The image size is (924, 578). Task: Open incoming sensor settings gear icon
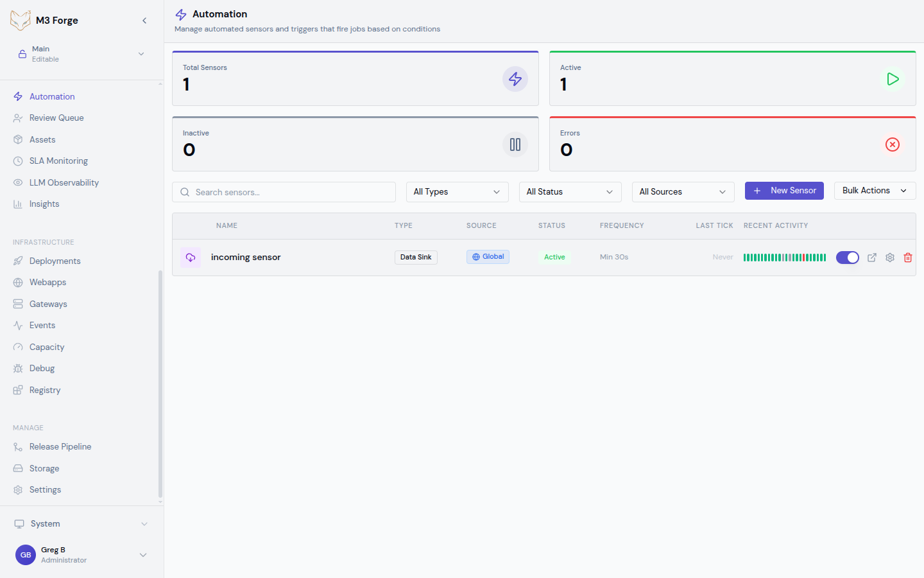pyautogui.click(x=889, y=258)
